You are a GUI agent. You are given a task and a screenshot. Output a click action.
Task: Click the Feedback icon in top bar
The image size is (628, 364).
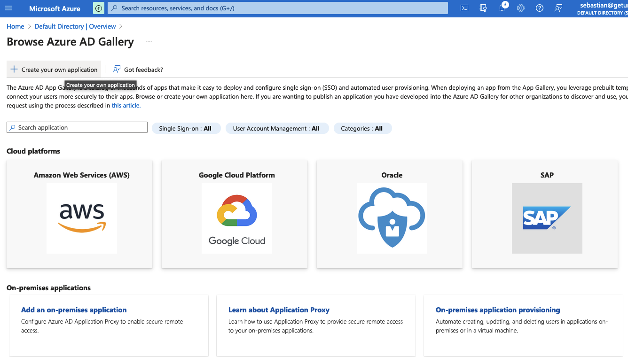tap(558, 8)
